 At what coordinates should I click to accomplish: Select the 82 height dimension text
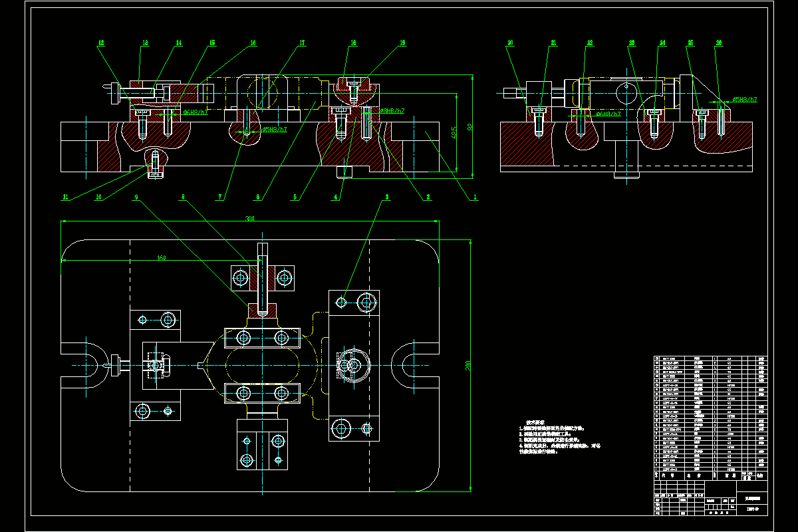469,126
